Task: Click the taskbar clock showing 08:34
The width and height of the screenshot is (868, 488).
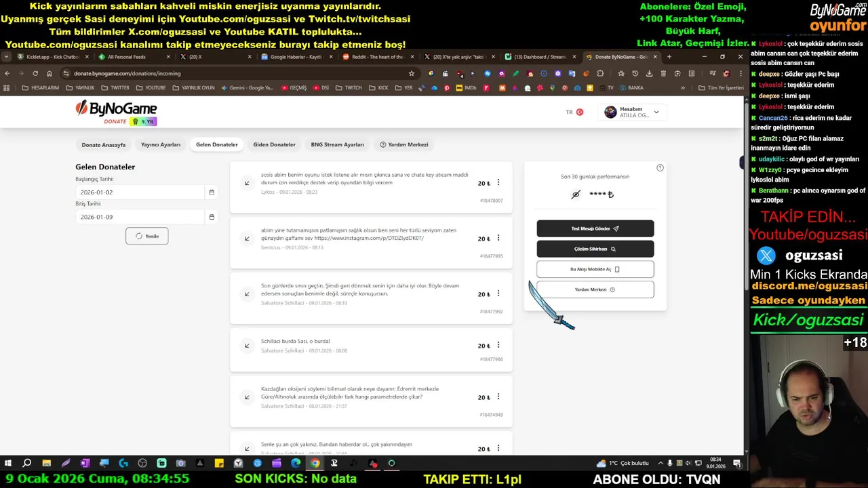Action: pyautogui.click(x=715, y=463)
